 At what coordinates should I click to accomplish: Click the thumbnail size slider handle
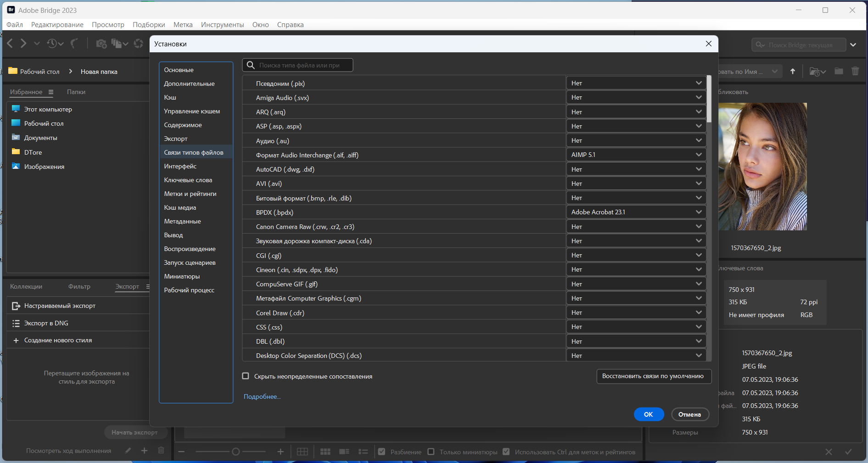pyautogui.click(x=236, y=452)
